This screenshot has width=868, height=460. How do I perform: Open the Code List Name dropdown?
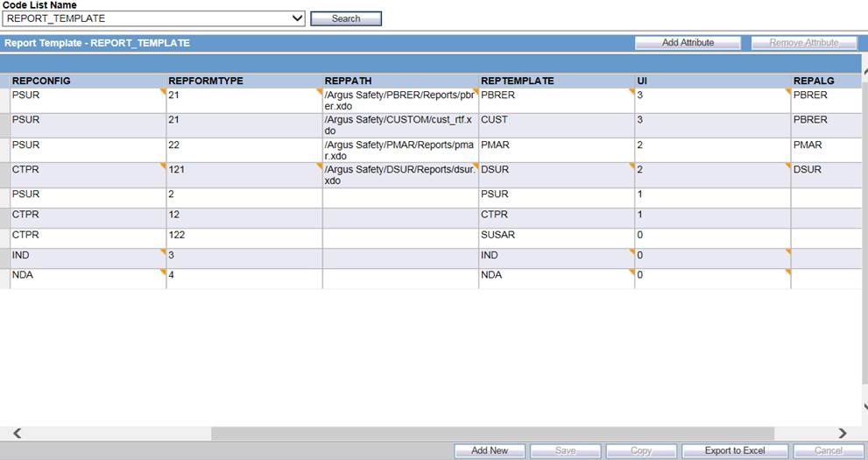pyautogui.click(x=153, y=18)
